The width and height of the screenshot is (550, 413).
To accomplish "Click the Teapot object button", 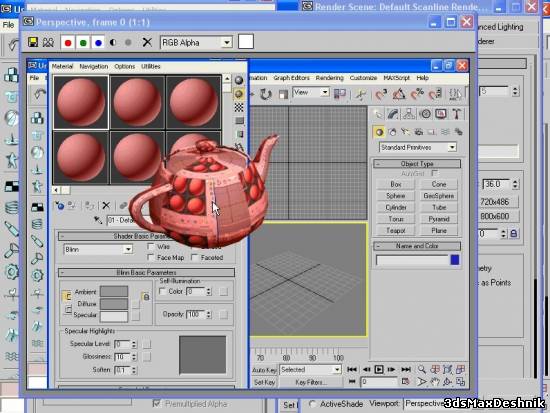I will click(x=396, y=231).
